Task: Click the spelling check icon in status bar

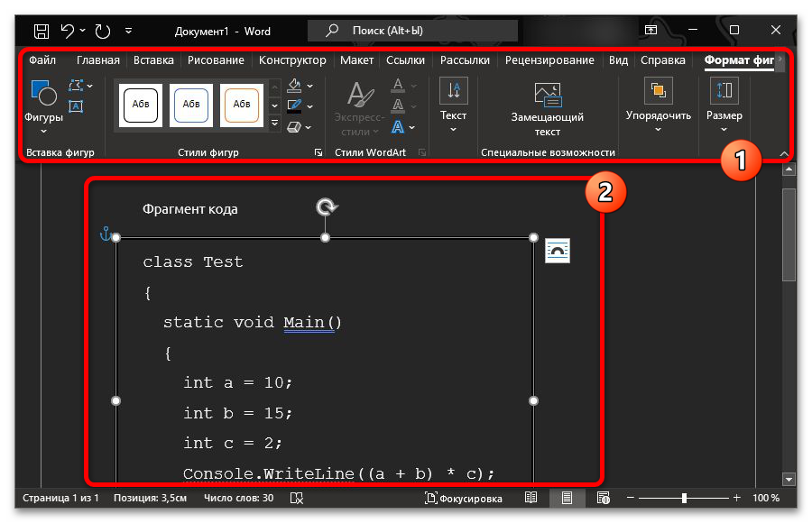Action: [297, 498]
